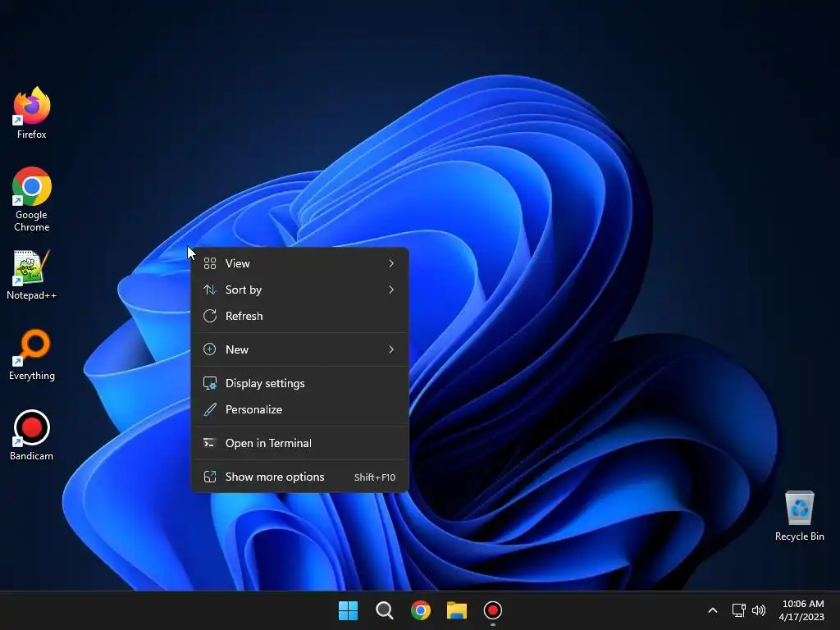
Task: Select Open in Terminal
Action: [x=300, y=444]
